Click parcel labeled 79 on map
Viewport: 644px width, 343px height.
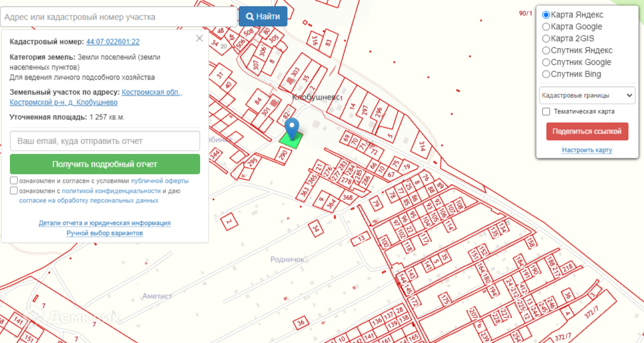tap(375, 202)
